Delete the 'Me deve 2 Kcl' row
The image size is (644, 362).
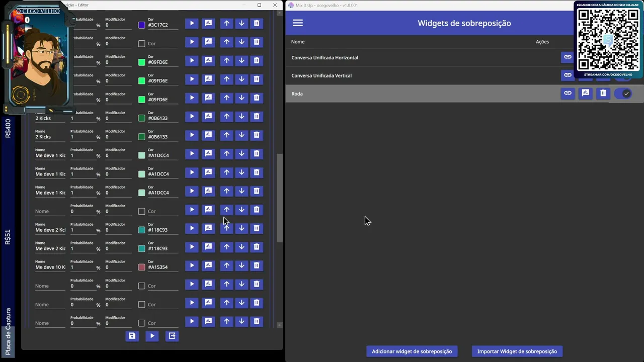point(257,228)
